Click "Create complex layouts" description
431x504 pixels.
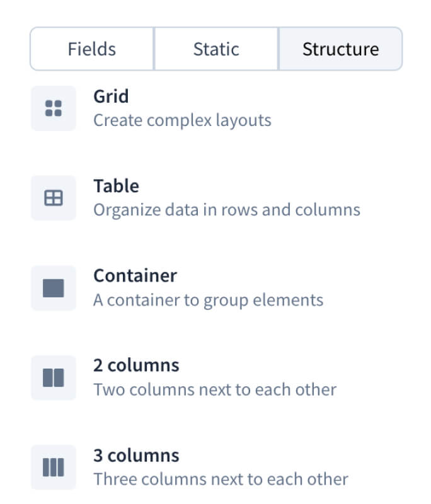click(182, 120)
